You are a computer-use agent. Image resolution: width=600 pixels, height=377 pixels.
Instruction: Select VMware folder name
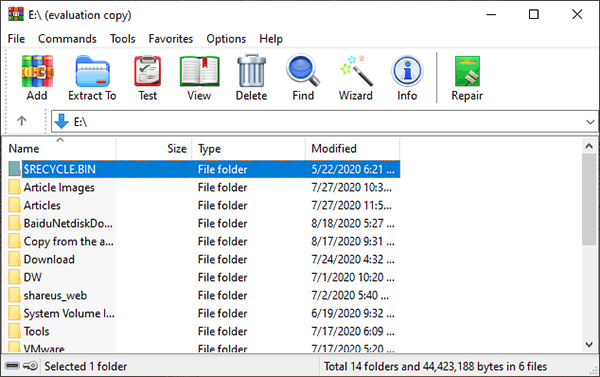[x=44, y=348]
